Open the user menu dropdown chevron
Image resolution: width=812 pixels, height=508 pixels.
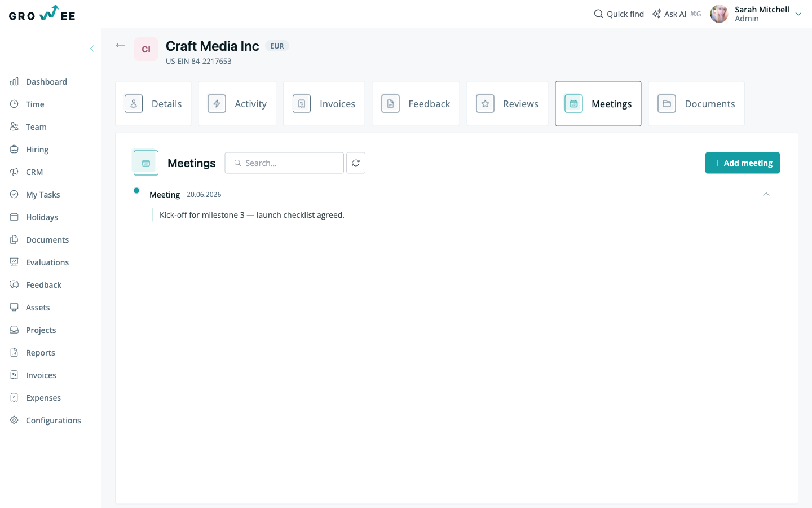coord(798,14)
